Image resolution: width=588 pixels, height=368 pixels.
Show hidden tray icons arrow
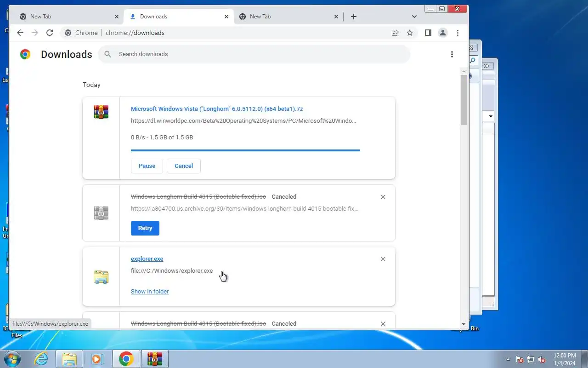508,360
